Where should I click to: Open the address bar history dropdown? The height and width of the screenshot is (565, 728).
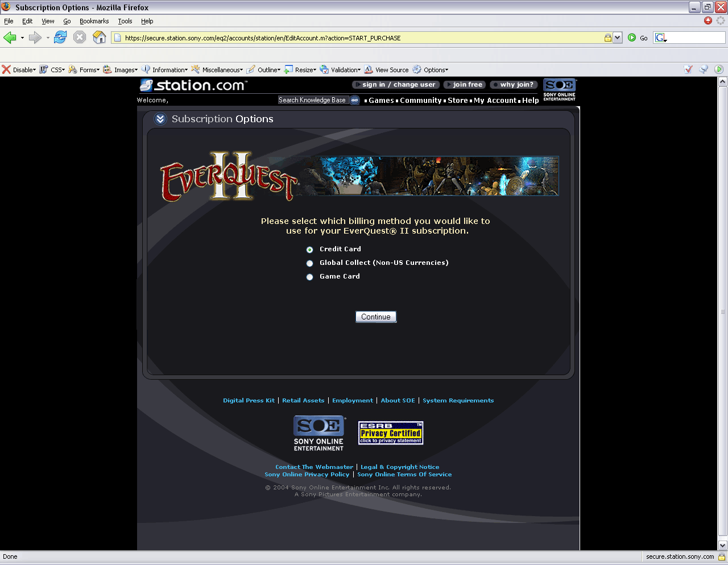point(618,38)
